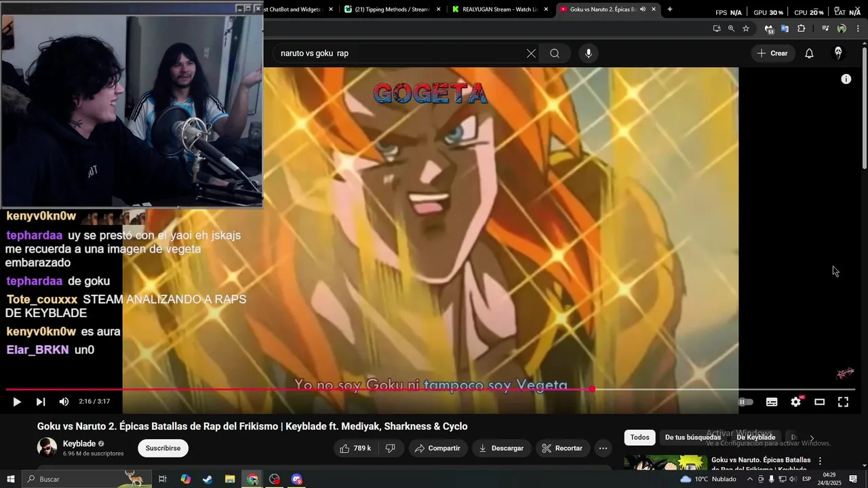Open the more actions ellipsis menu
The height and width of the screenshot is (488, 868).
[603, 448]
